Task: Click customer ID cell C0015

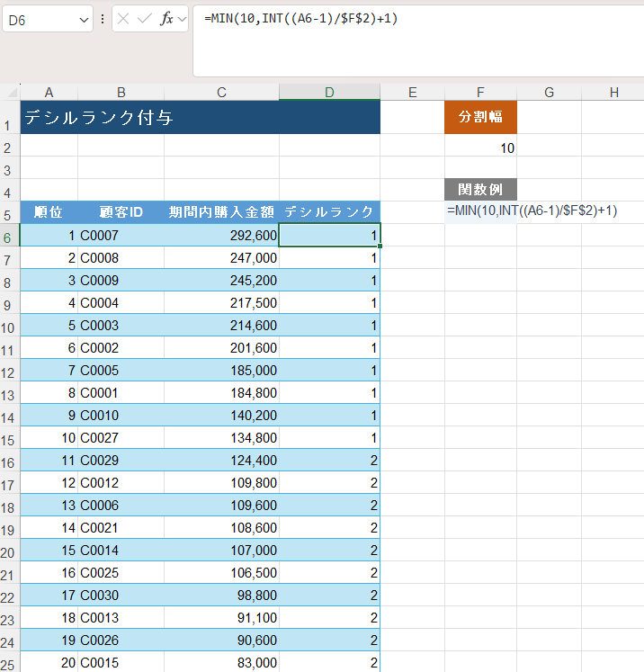Action: tap(121, 662)
